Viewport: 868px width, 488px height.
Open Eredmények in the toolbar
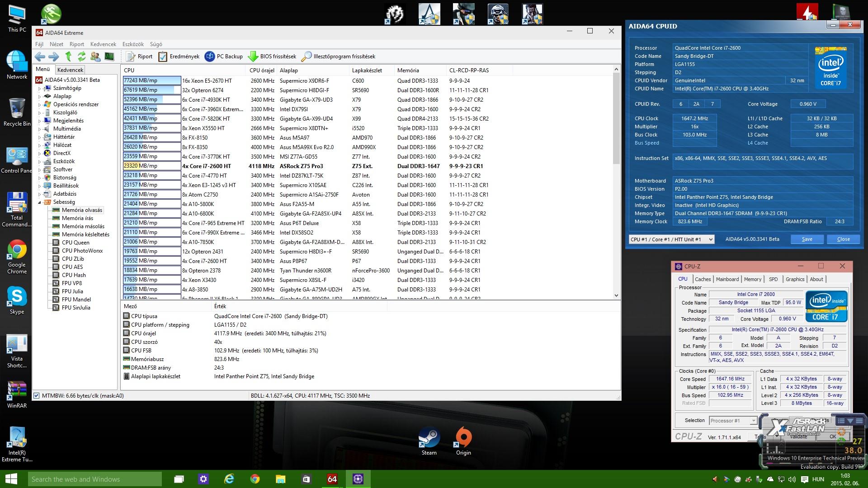pos(179,56)
